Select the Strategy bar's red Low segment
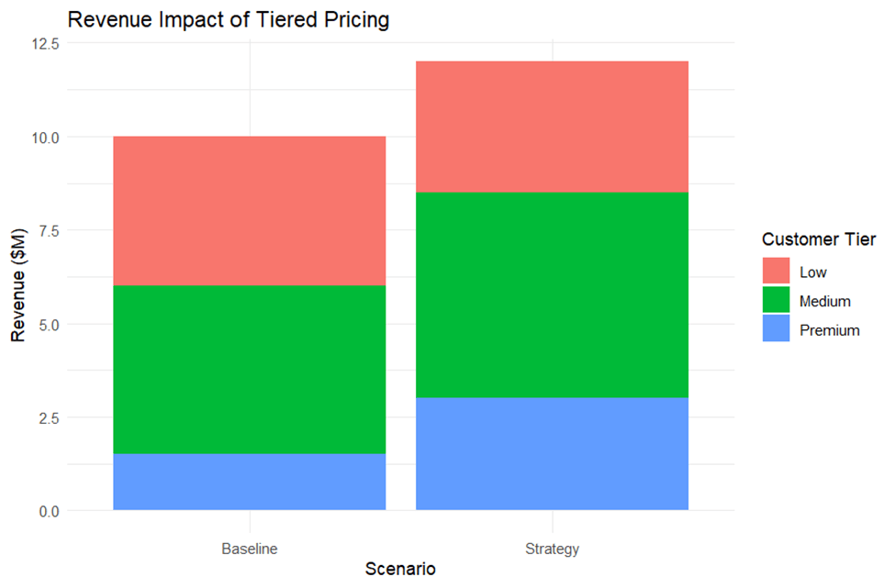Viewport: 895px width, 588px height. tap(552, 127)
